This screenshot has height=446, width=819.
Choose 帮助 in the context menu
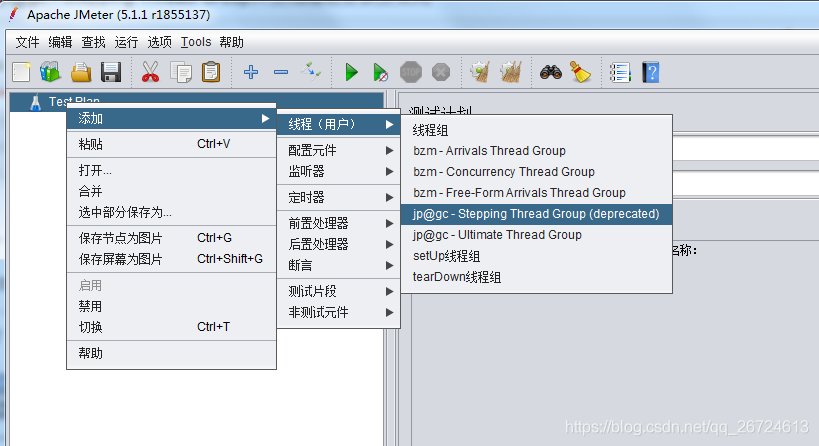pos(171,354)
